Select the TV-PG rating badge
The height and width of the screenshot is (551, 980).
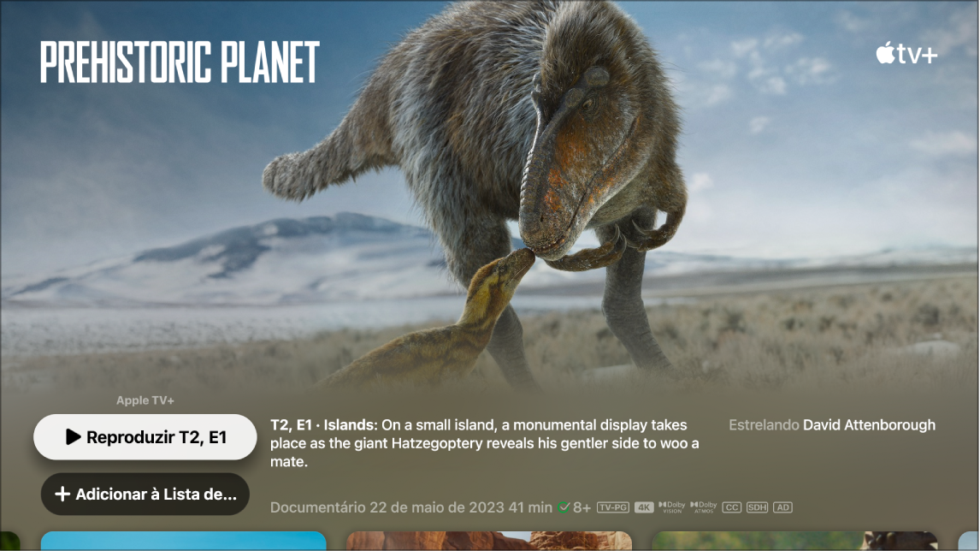click(x=612, y=507)
